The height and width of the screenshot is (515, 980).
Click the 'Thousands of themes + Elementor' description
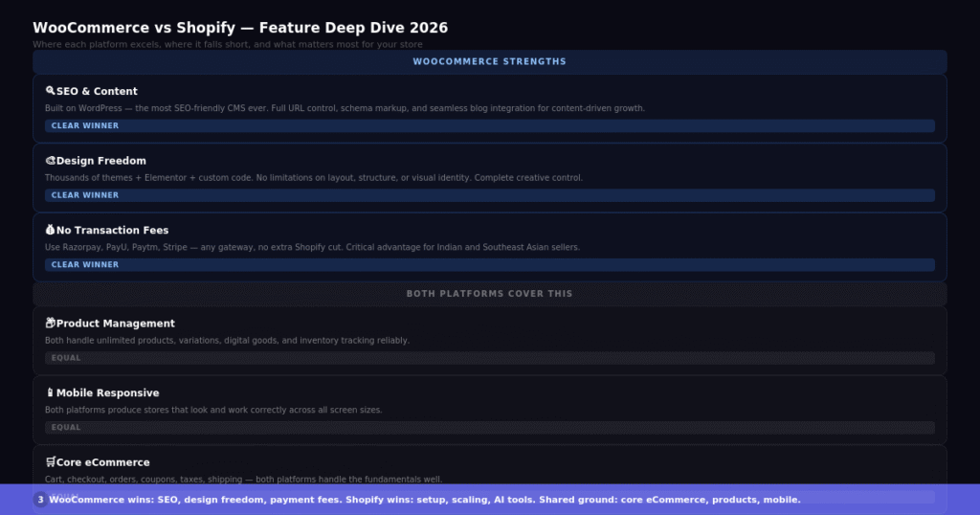pyautogui.click(x=314, y=177)
